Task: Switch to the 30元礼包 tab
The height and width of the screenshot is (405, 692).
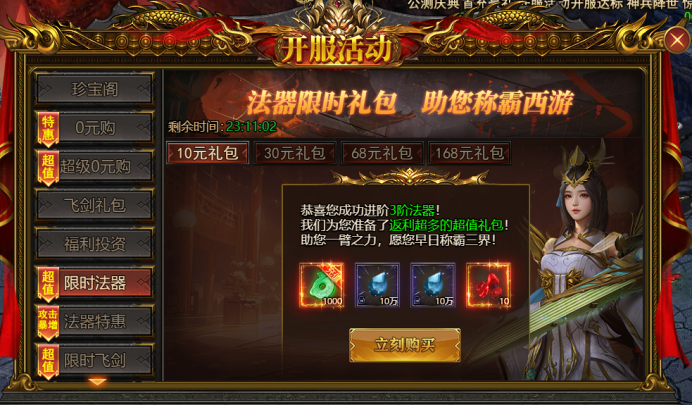Action: pyautogui.click(x=295, y=153)
